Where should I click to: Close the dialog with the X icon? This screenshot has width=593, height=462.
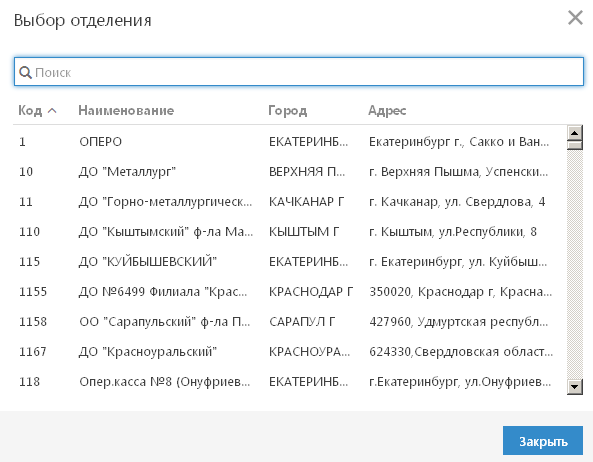pyautogui.click(x=575, y=18)
